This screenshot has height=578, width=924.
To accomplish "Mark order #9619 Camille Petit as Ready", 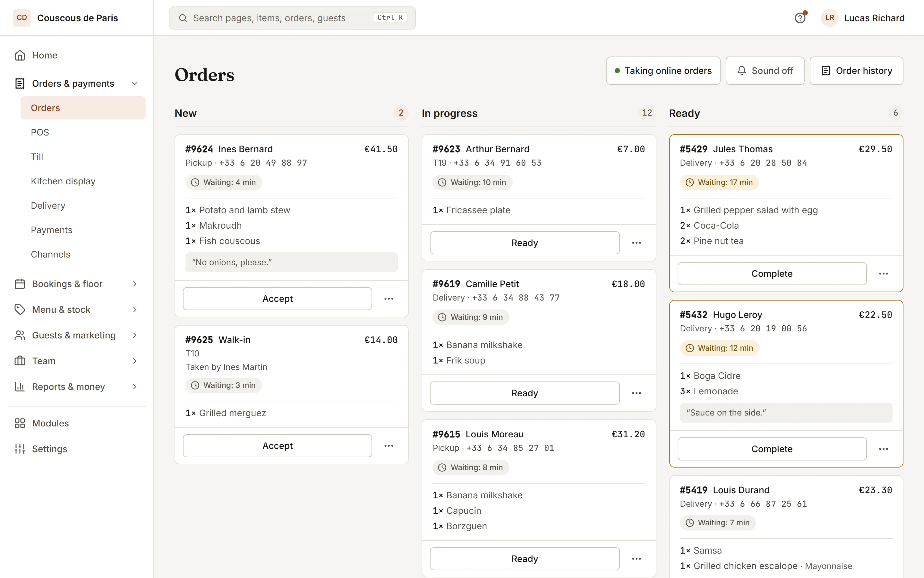I will (x=525, y=393).
